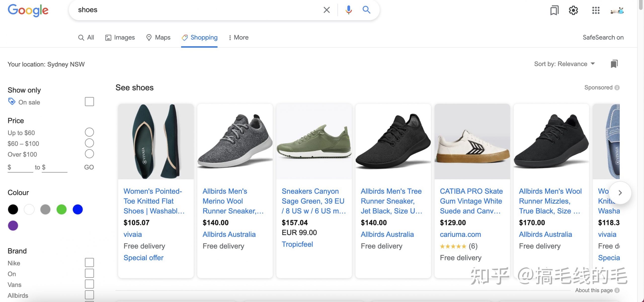This screenshot has height=302, width=644.
Task: Open CATIBA PRO Skate Gum listing
Action: 471,201
